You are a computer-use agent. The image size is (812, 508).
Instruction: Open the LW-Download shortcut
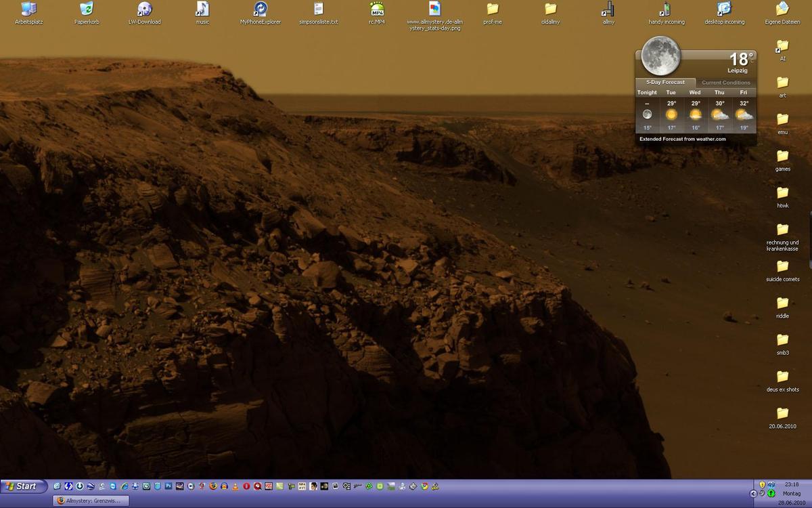(144, 9)
